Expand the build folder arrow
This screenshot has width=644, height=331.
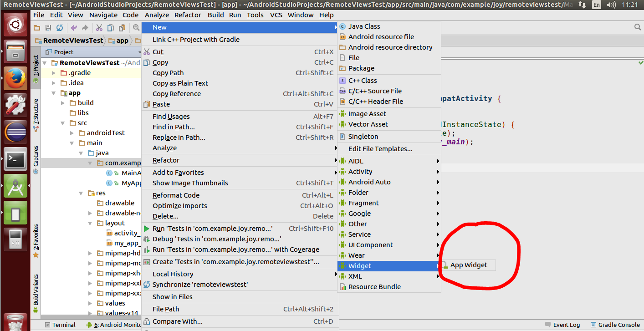[x=63, y=103]
